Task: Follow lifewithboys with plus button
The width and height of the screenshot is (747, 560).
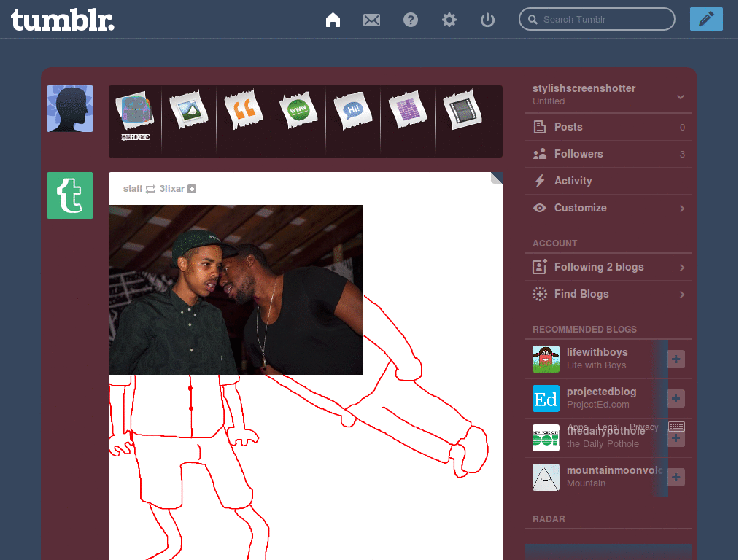Action: 676,359
